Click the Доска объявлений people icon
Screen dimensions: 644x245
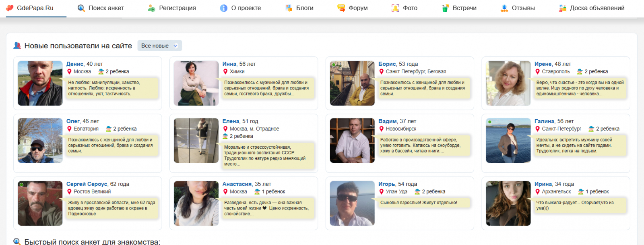click(x=563, y=8)
